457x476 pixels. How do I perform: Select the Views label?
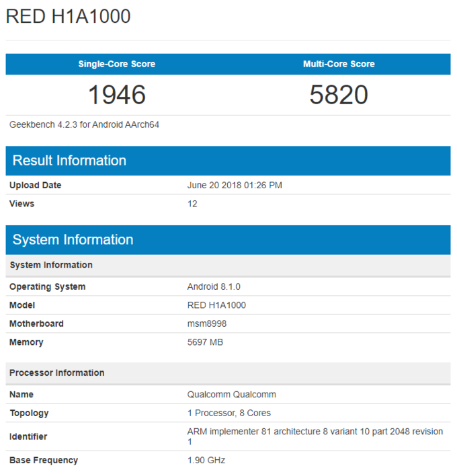click(22, 204)
